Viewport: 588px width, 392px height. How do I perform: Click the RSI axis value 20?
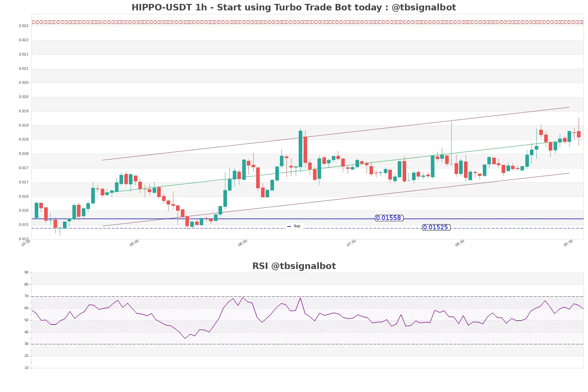coord(26,356)
